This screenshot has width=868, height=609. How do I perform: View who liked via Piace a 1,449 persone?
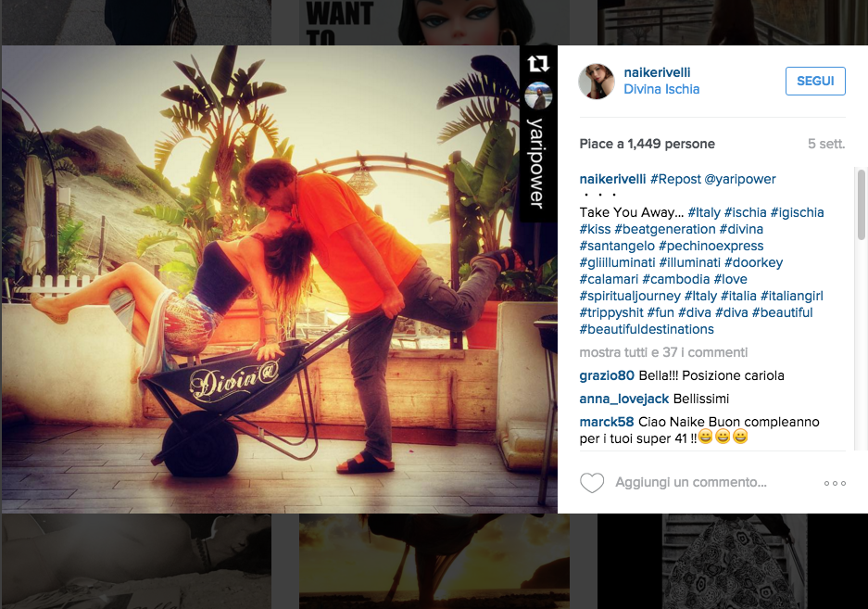648,144
